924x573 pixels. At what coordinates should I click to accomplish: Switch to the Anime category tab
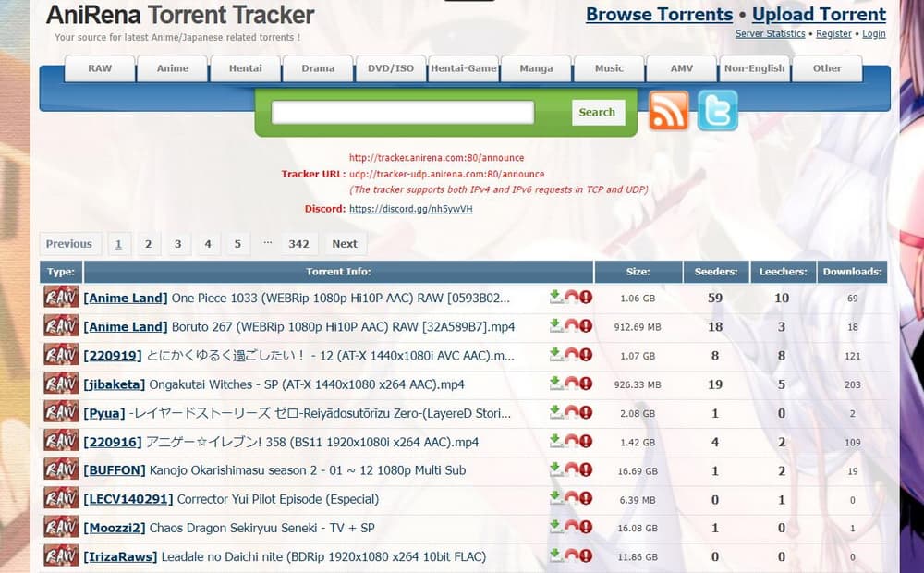[172, 67]
